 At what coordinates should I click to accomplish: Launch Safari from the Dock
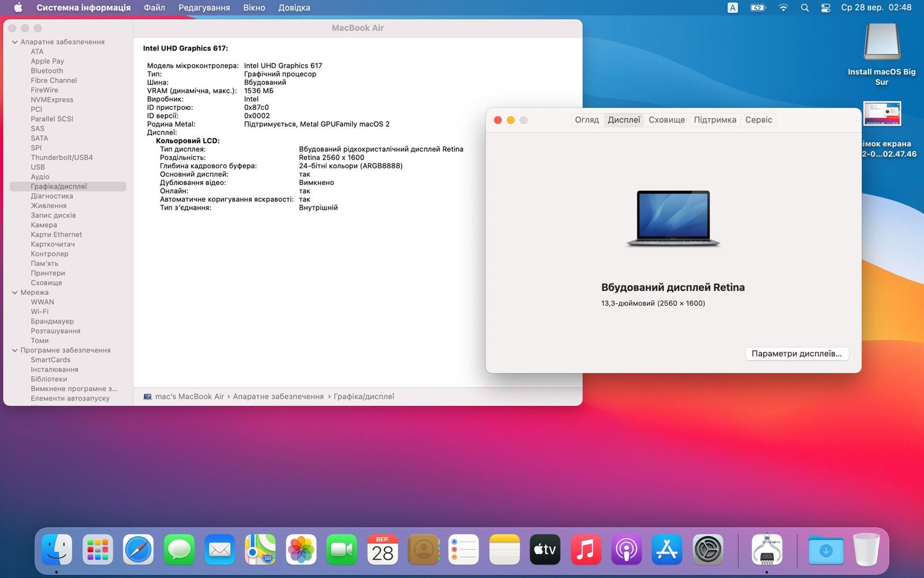138,549
